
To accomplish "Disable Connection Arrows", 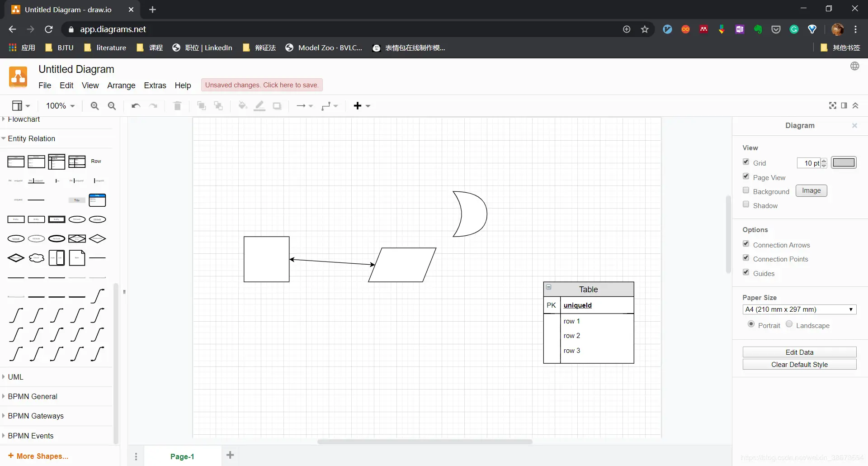I will tap(745, 244).
